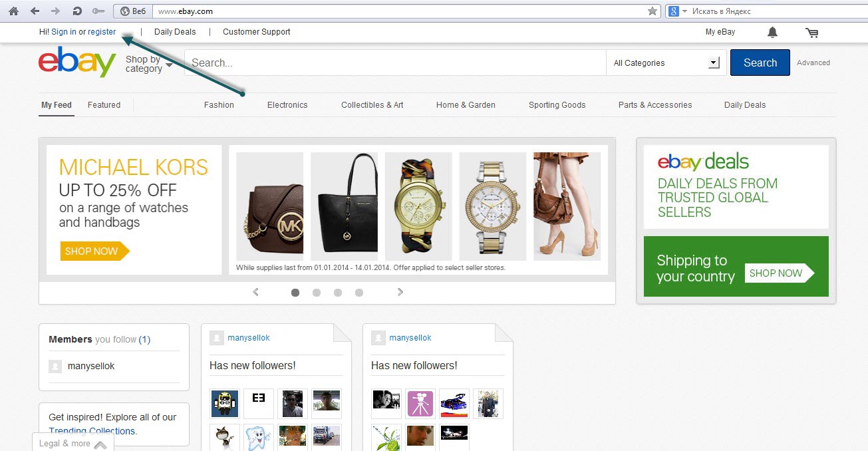Open My eBay link
This screenshot has height=451, width=868.
(720, 32)
